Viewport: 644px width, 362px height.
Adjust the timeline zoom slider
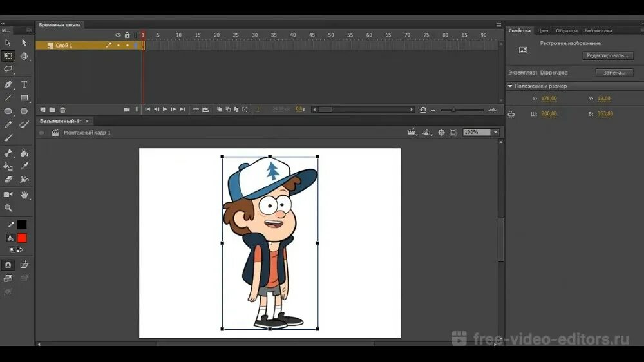pos(453,110)
